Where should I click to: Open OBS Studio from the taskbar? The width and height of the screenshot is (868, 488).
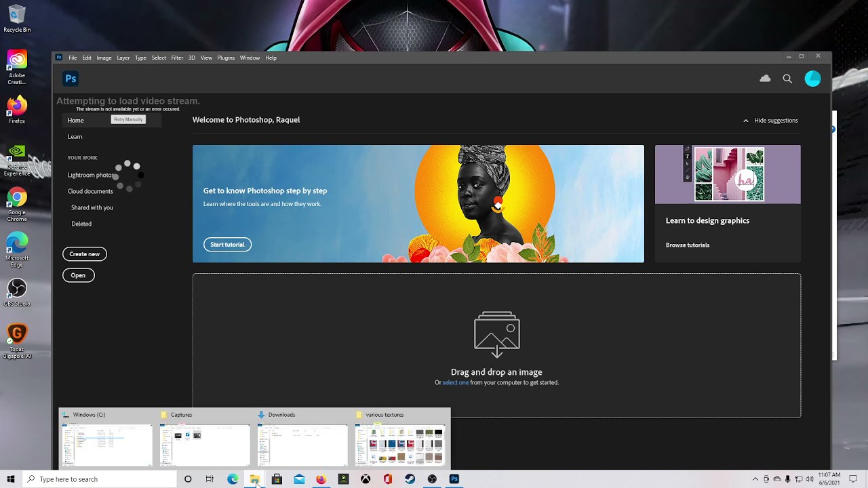[x=432, y=479]
